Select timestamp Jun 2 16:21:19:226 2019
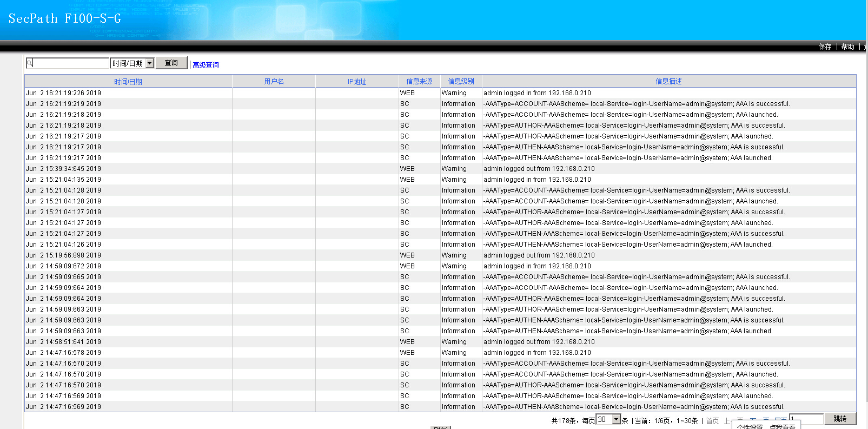This screenshot has height=429, width=868. (63, 93)
